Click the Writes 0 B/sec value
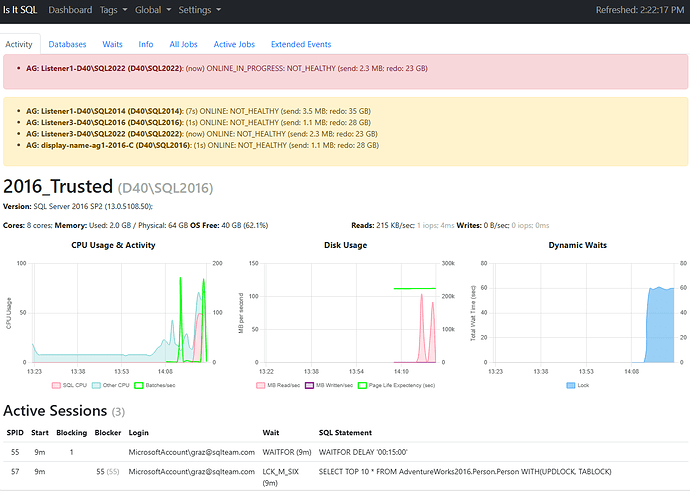690x491 pixels. pos(496,225)
